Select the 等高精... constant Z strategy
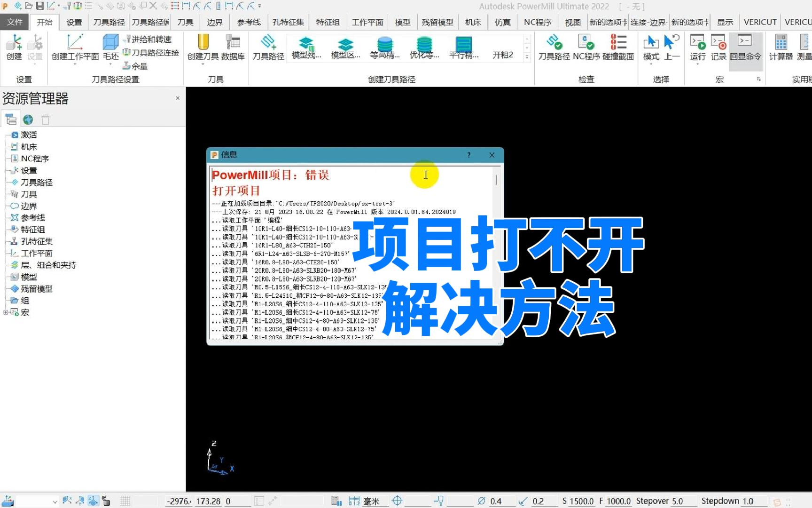This screenshot has width=812, height=508. (385, 48)
